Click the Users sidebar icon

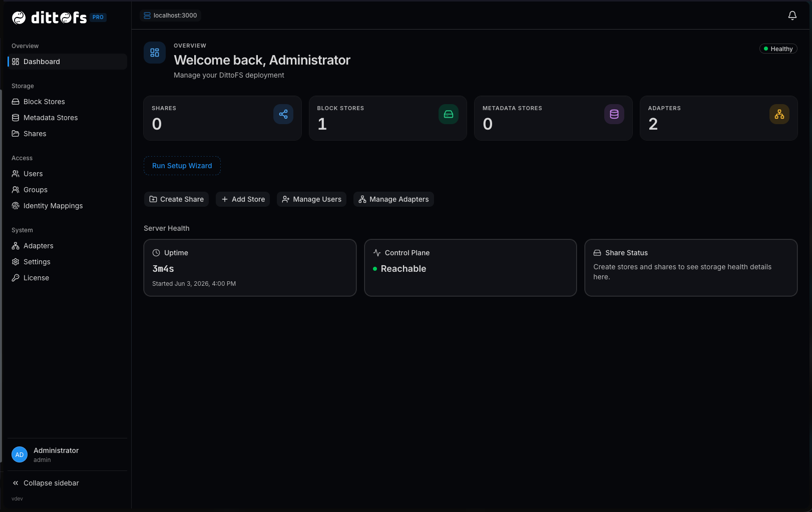pyautogui.click(x=16, y=174)
